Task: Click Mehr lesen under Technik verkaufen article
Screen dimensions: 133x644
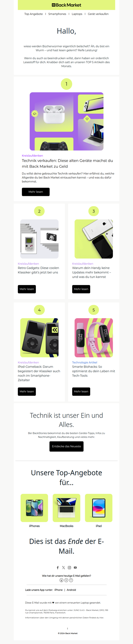Action: [x=36, y=192]
